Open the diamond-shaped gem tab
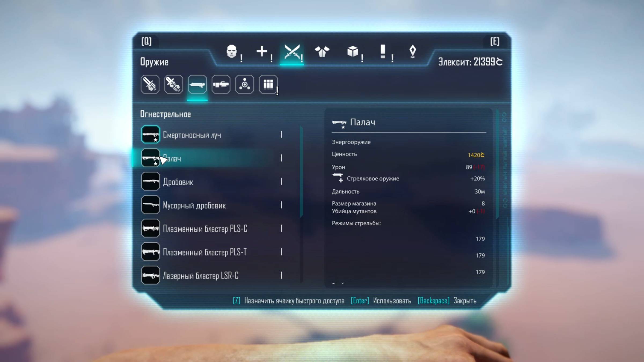 pos(413,51)
